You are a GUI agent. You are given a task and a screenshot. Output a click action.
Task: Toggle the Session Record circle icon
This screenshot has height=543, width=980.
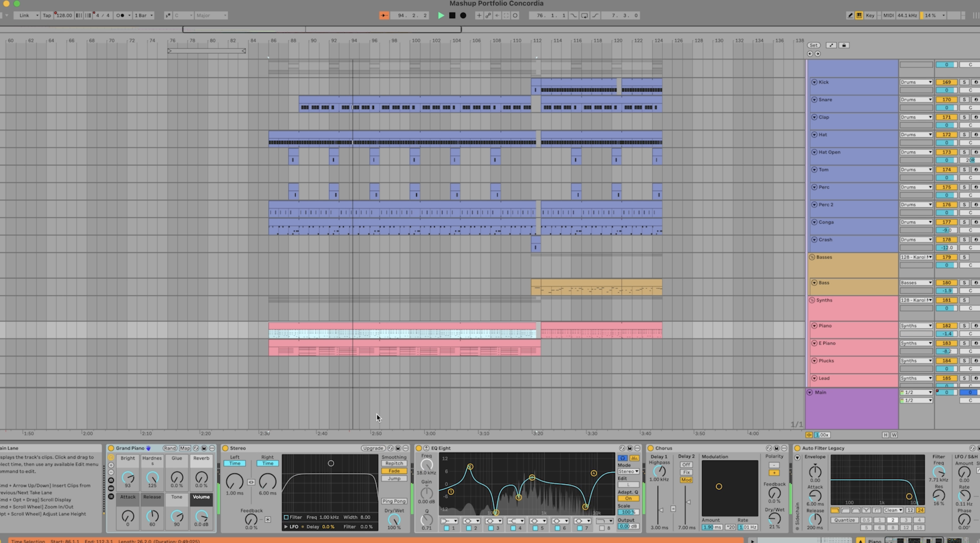point(515,15)
